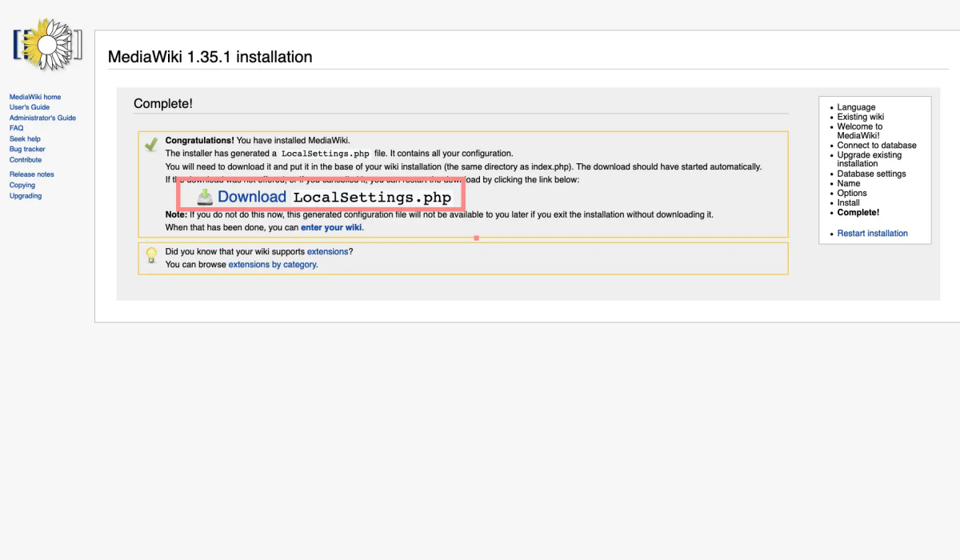
Task: Click the Download LocalSettings.php link text
Action: [334, 197]
